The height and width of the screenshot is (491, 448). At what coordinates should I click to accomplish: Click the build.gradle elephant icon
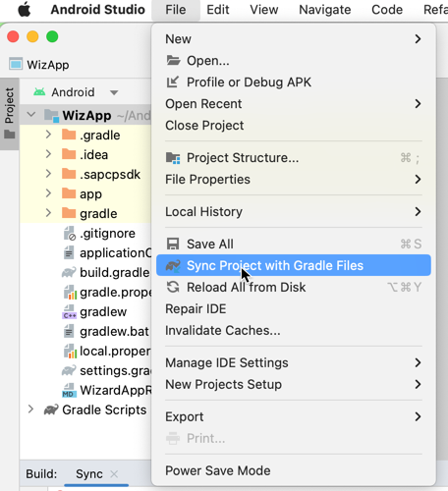[69, 273]
